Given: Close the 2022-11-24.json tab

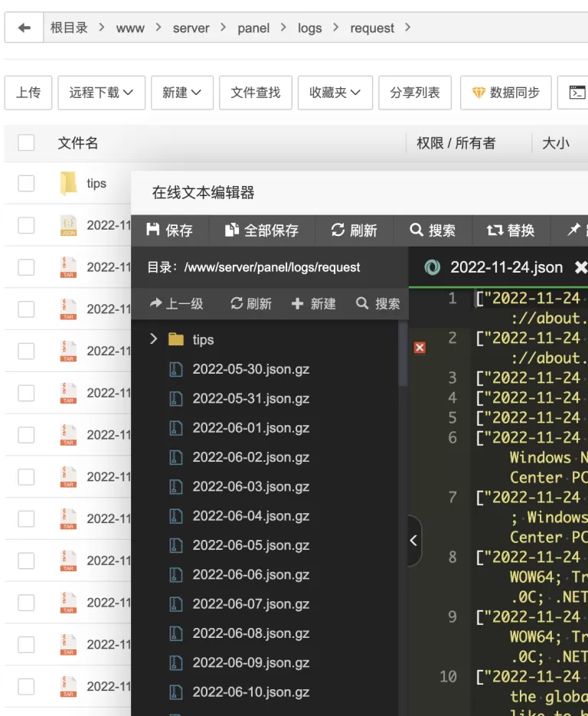Looking at the screenshot, I should (580, 267).
